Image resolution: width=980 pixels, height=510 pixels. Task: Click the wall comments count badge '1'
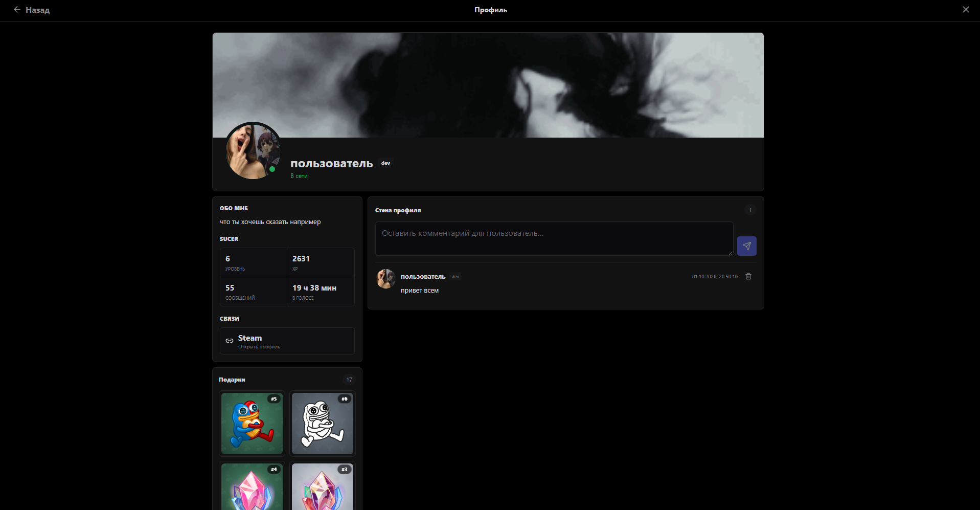pyautogui.click(x=750, y=210)
